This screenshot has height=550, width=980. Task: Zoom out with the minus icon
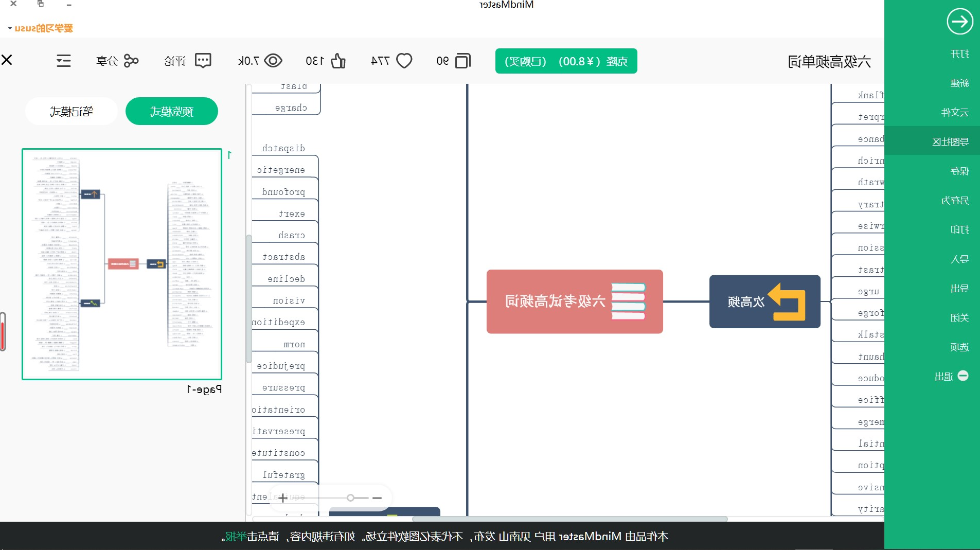click(377, 498)
